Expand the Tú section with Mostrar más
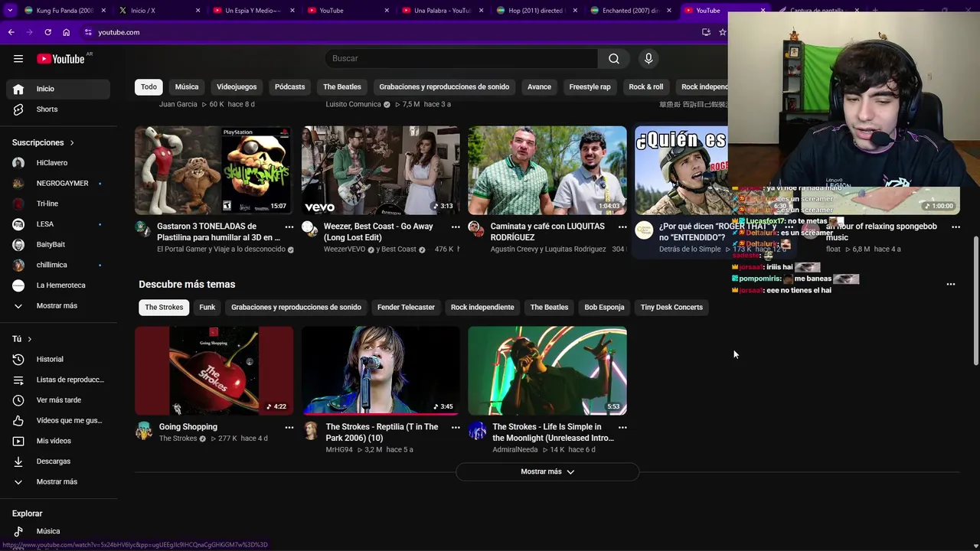The height and width of the screenshot is (551, 980). [58, 482]
